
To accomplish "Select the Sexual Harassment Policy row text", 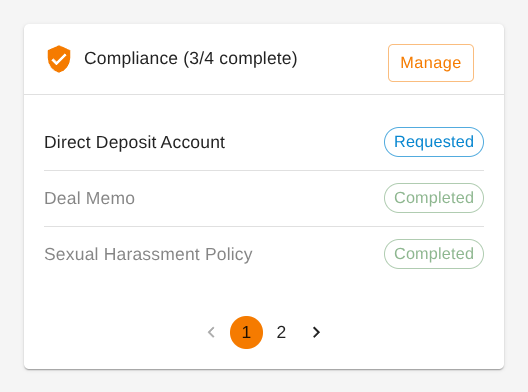I will pyautogui.click(x=148, y=254).
